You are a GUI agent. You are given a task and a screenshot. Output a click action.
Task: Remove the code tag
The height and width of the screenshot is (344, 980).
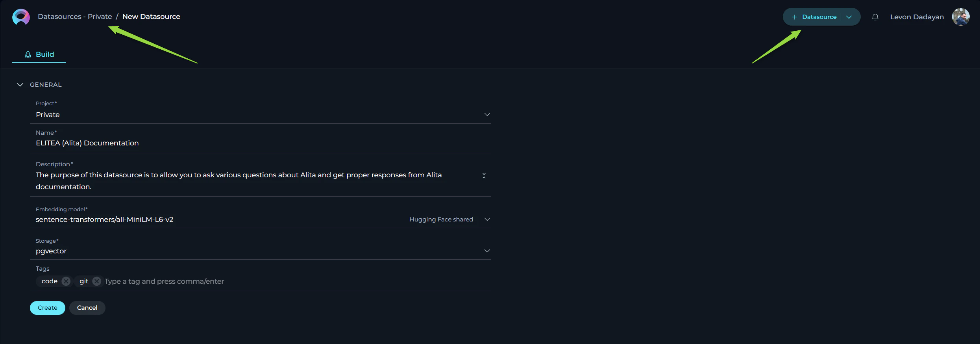pos(66,281)
